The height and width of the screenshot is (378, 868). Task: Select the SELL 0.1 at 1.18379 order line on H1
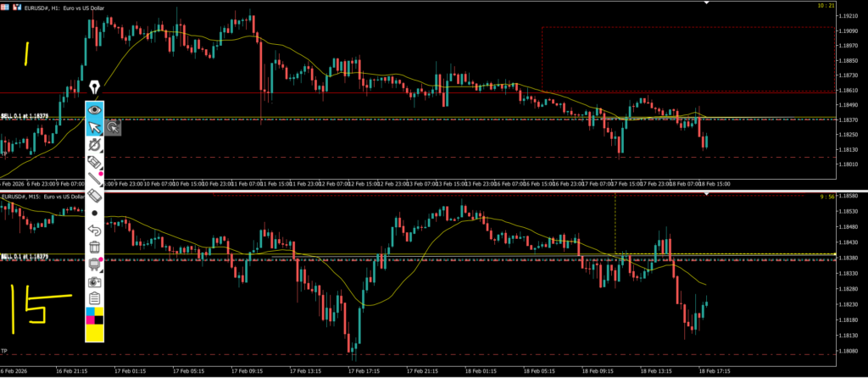click(24, 116)
